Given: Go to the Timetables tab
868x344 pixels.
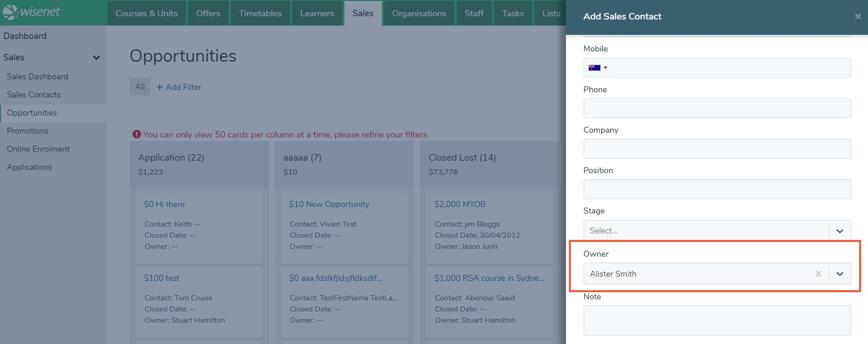Looking at the screenshot, I should 260,13.
